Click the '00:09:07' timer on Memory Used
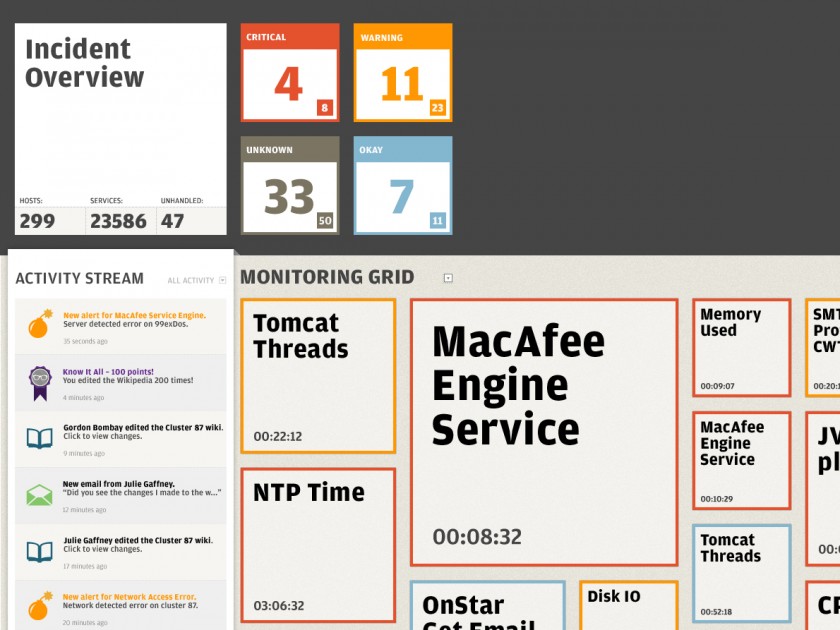840x630 pixels. pyautogui.click(x=717, y=386)
